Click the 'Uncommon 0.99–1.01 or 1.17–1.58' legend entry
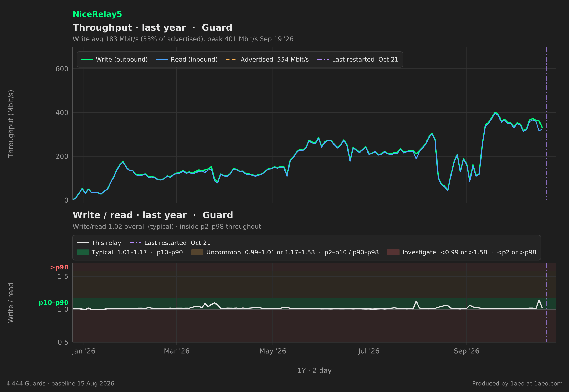This screenshot has width=569, height=392. (285, 252)
